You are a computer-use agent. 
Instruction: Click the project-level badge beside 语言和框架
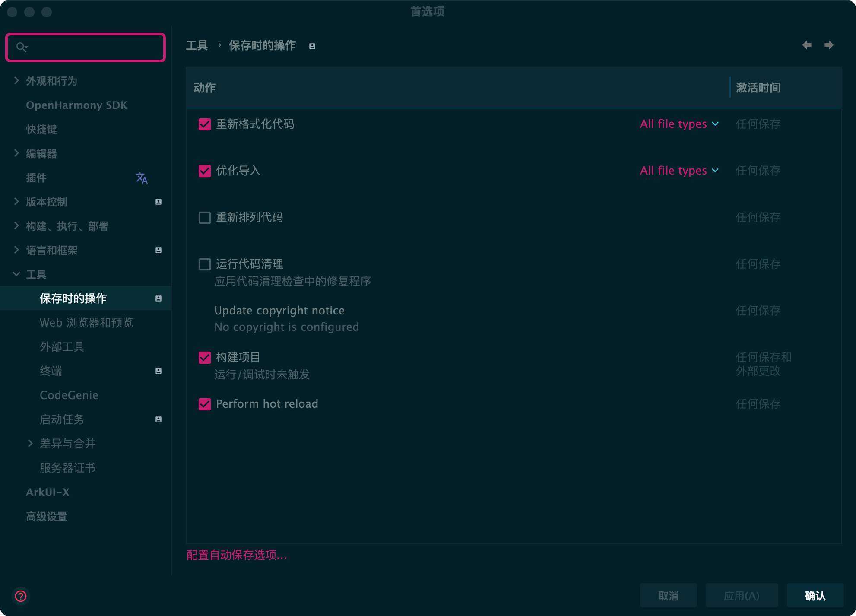point(159,250)
